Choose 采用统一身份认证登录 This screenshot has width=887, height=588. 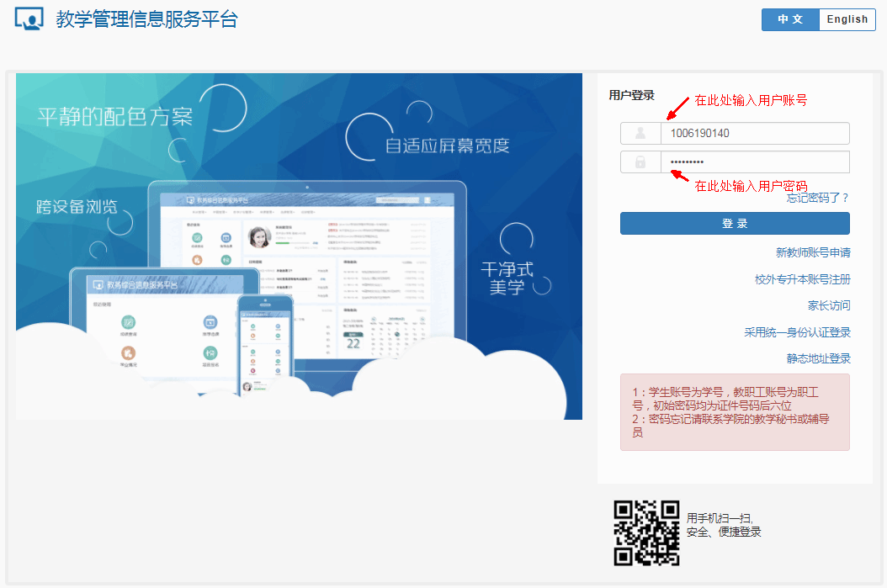pos(797,332)
